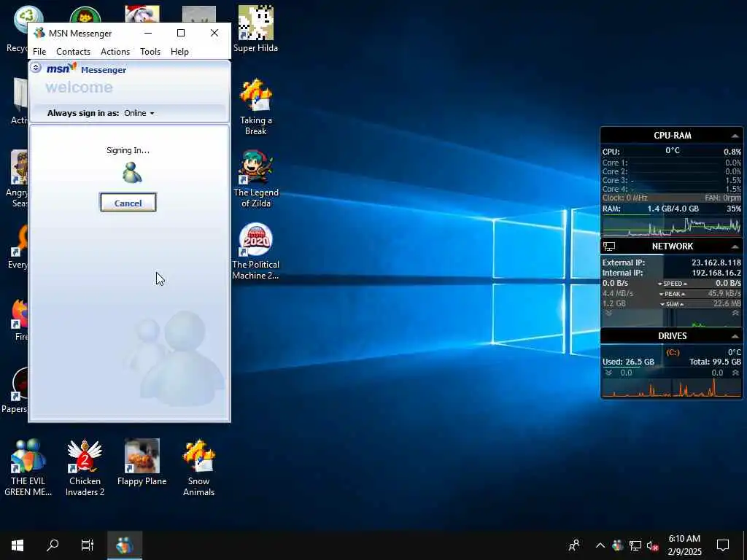This screenshot has width=747, height=560.
Task: Open the Contacts menu
Action: 74,52
